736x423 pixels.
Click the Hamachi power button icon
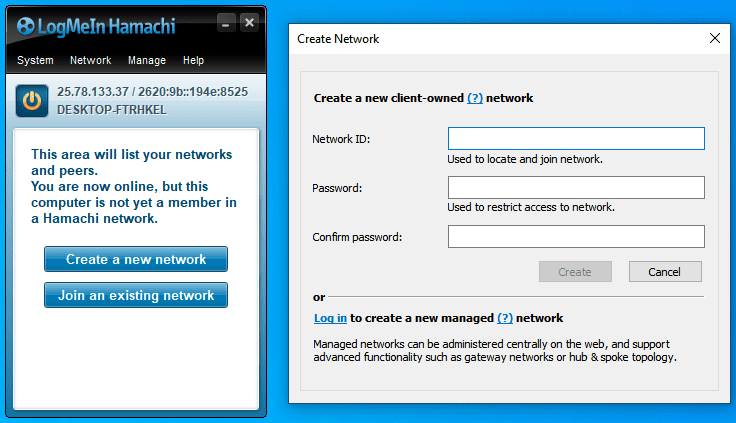click(x=33, y=100)
